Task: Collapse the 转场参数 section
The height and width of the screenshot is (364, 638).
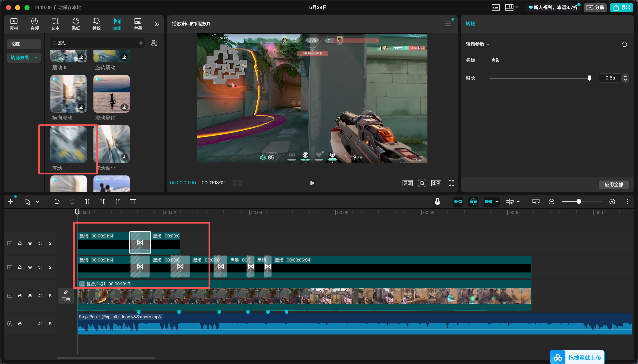Action: (x=488, y=44)
